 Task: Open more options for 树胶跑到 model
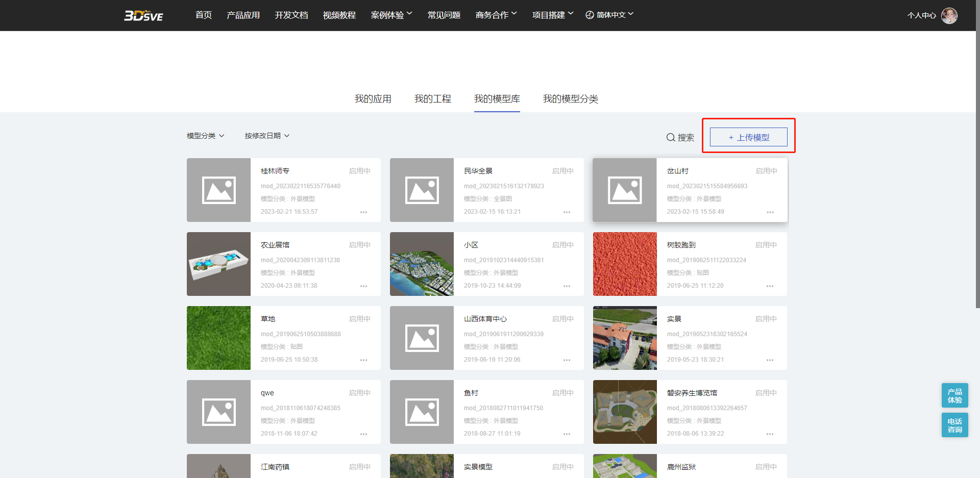click(x=770, y=286)
